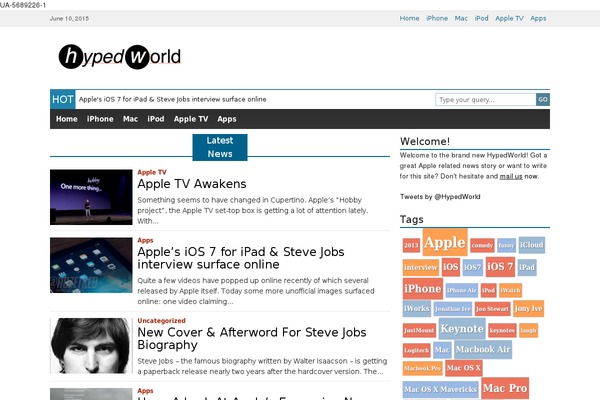The image size is (600, 400).
Task: Select the JustMount tag
Action: pos(419,330)
